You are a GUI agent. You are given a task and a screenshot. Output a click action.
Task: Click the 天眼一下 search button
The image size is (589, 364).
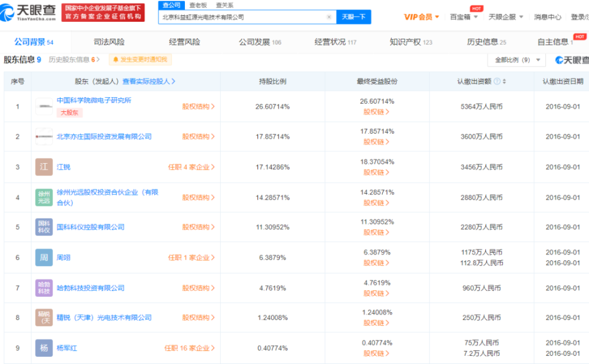tap(353, 17)
